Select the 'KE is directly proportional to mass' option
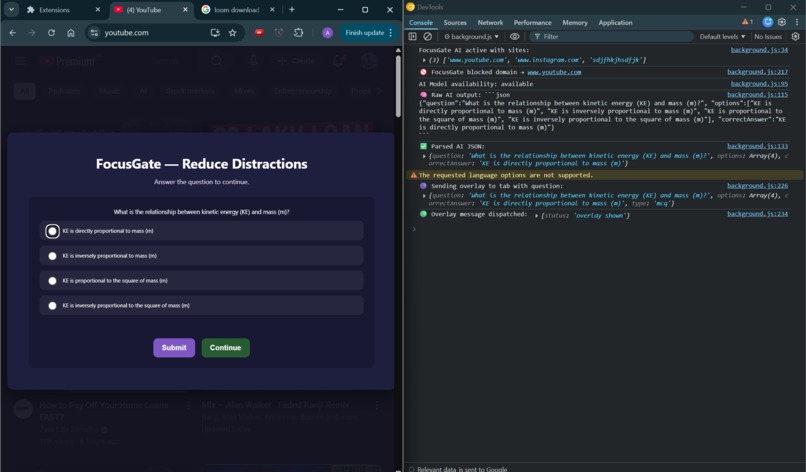This screenshot has height=472, width=806. [202, 231]
